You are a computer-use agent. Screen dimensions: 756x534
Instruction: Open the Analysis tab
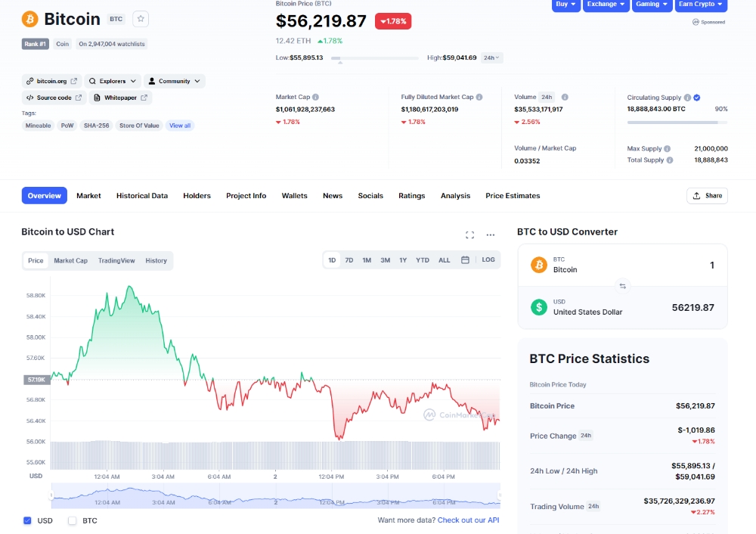[455, 195]
